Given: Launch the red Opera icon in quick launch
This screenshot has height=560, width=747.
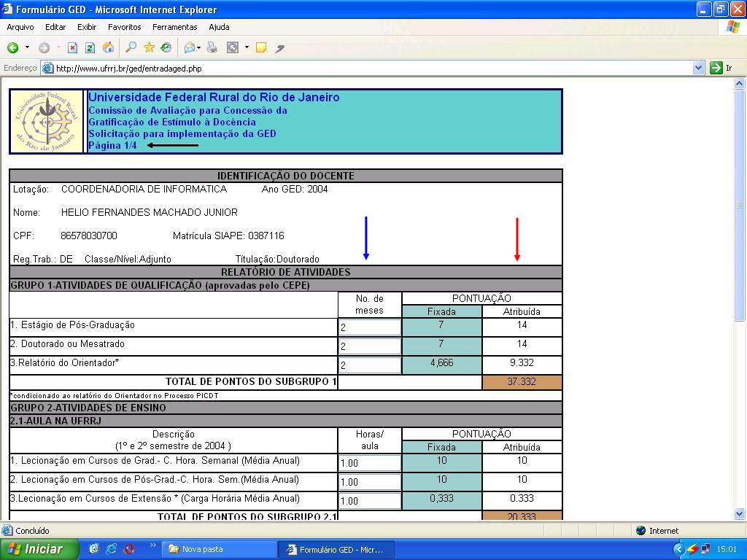Looking at the screenshot, I should (x=128, y=549).
